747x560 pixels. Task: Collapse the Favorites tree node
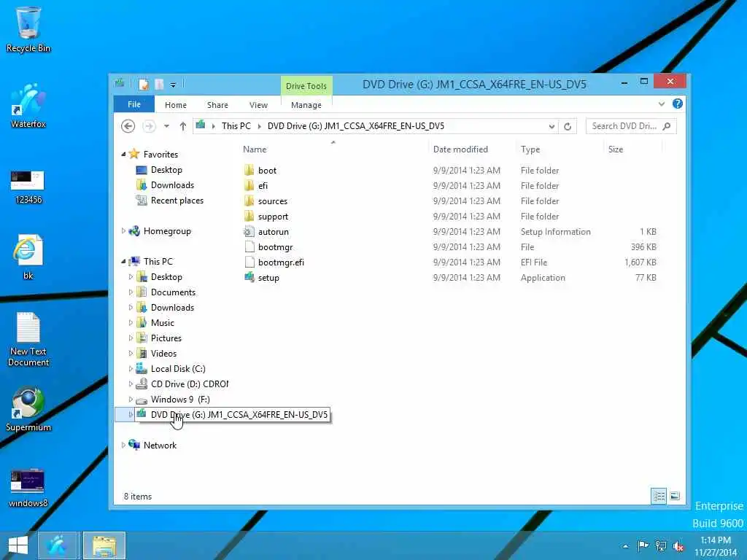point(123,155)
